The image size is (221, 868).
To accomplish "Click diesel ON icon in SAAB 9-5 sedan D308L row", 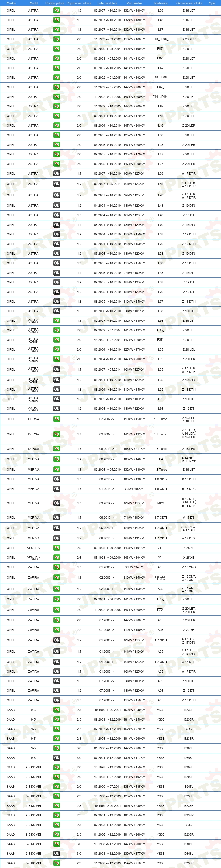I will click(x=57, y=758).
